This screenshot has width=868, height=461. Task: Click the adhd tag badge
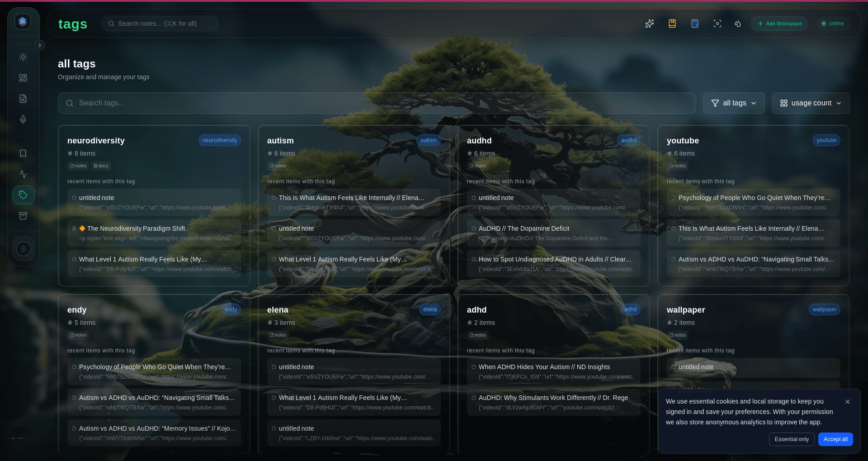point(630,309)
